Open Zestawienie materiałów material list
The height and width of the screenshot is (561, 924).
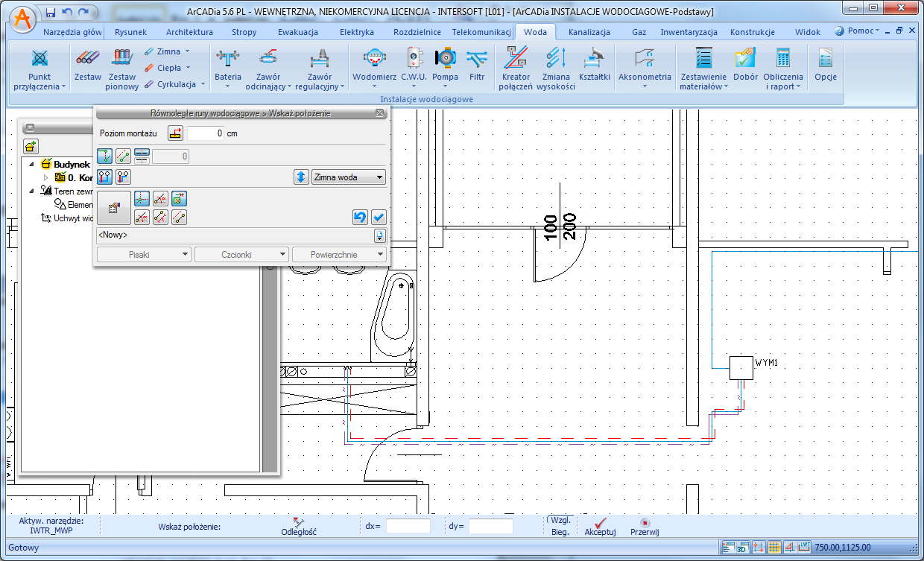[x=703, y=69]
